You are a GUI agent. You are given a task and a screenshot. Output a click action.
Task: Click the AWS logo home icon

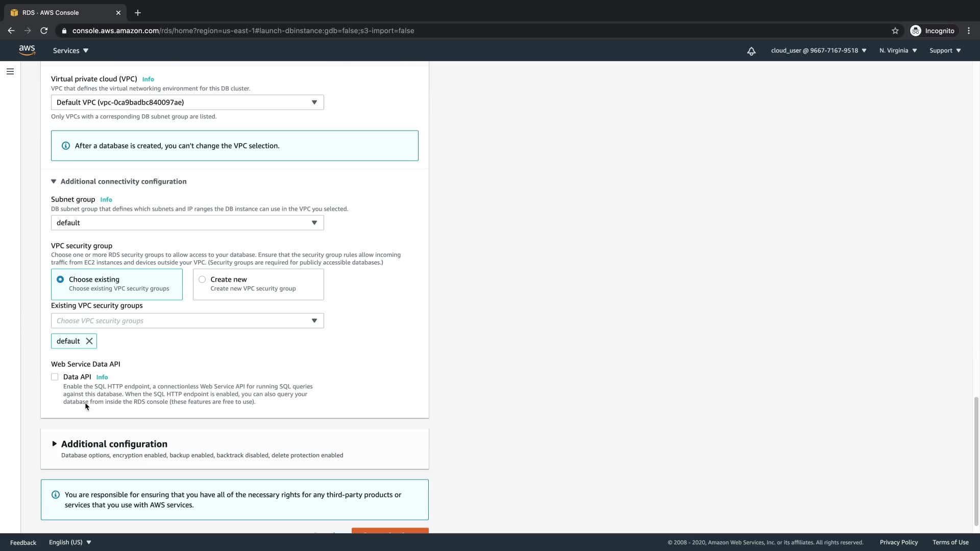tap(27, 50)
